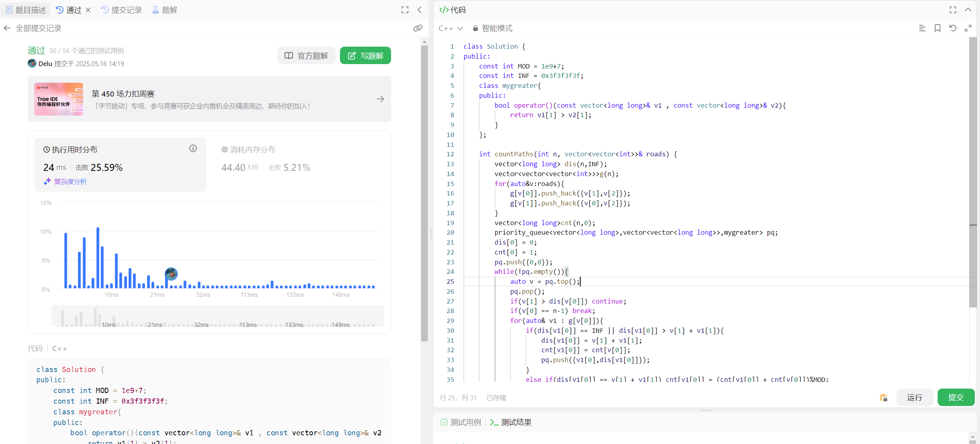Go back via the 全部提交记录 arrow
Viewport: 980px width, 444px height.
pos(7,28)
